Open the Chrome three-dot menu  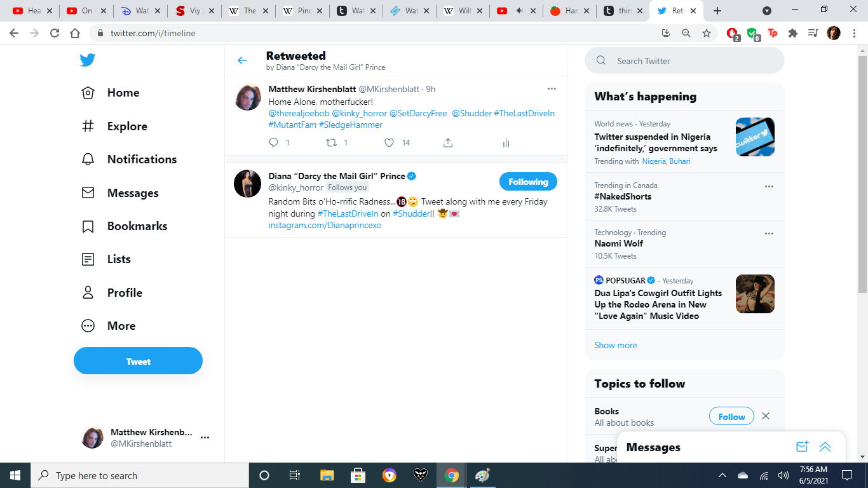[853, 33]
